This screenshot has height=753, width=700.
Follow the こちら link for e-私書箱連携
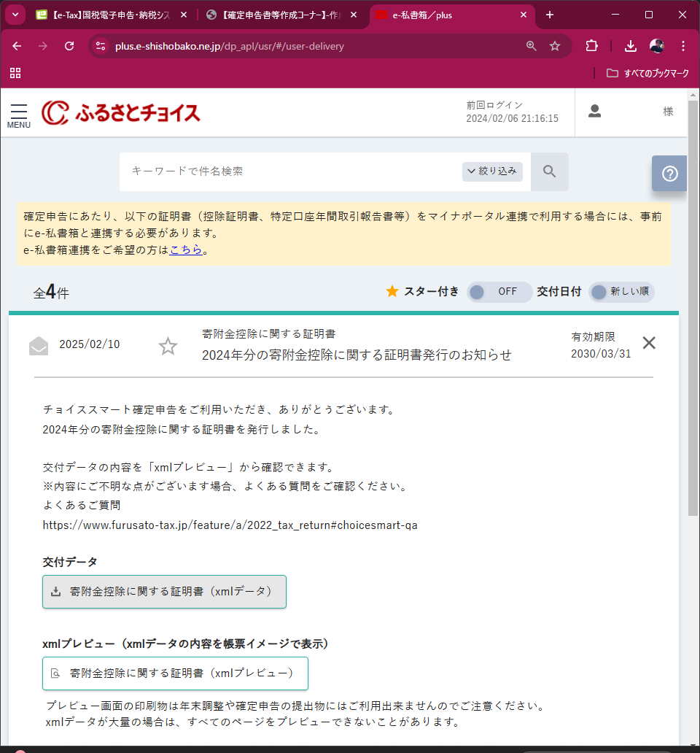[186, 250]
